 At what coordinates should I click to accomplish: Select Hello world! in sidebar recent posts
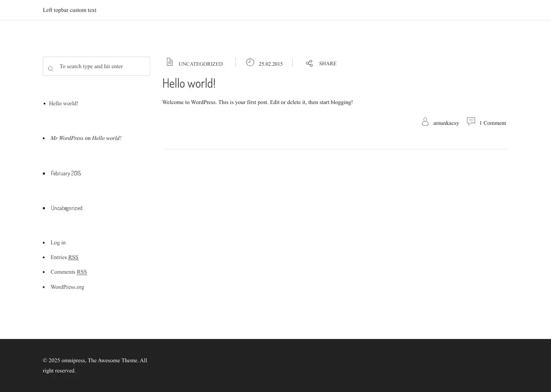pos(64,104)
